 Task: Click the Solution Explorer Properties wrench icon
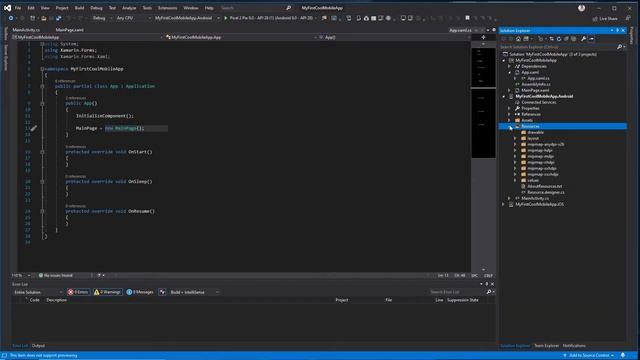point(583,39)
